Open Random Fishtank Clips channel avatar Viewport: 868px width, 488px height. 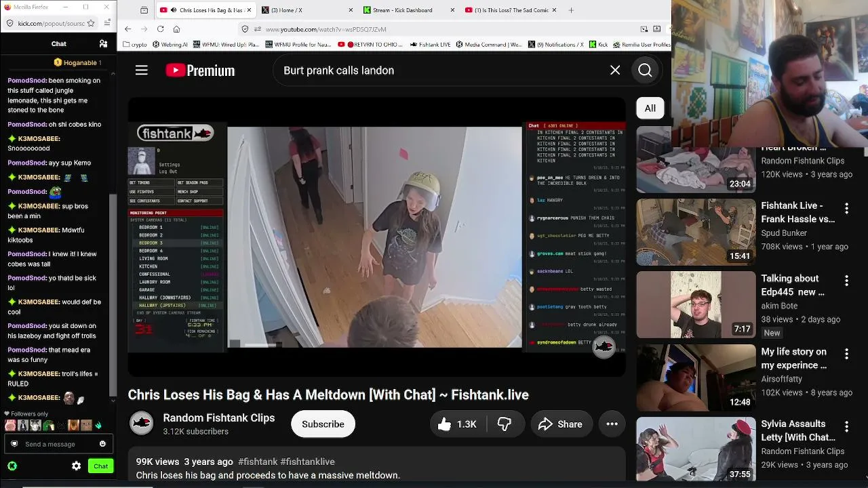click(142, 424)
